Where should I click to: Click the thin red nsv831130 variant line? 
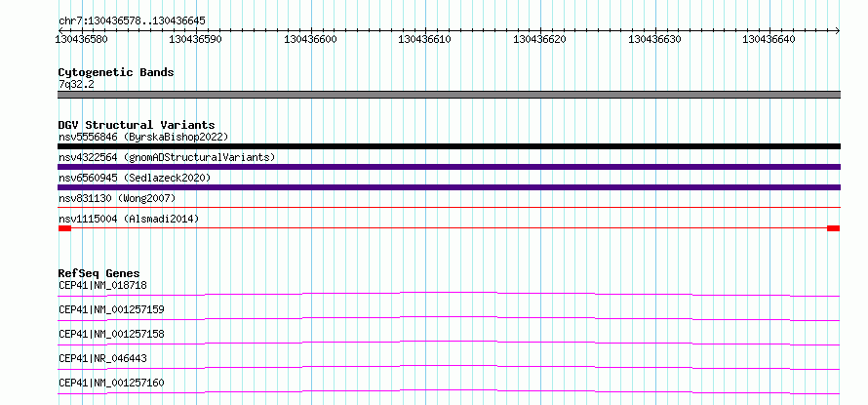(x=449, y=208)
